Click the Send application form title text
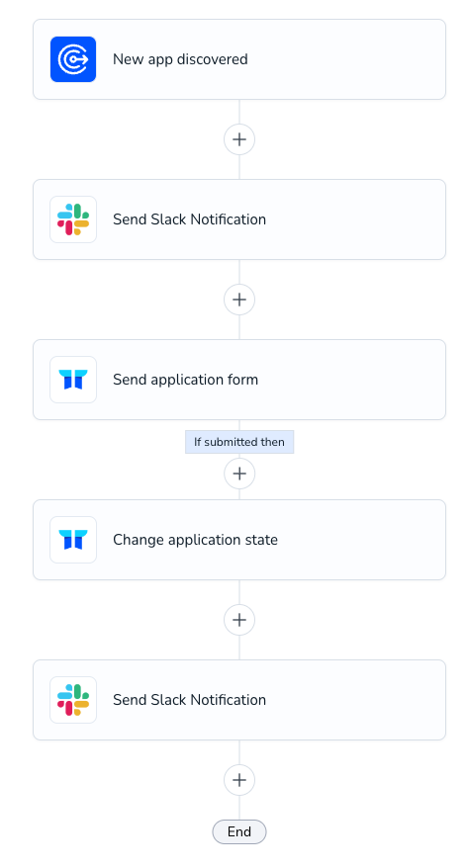This screenshot has width=468, height=868. 186,380
